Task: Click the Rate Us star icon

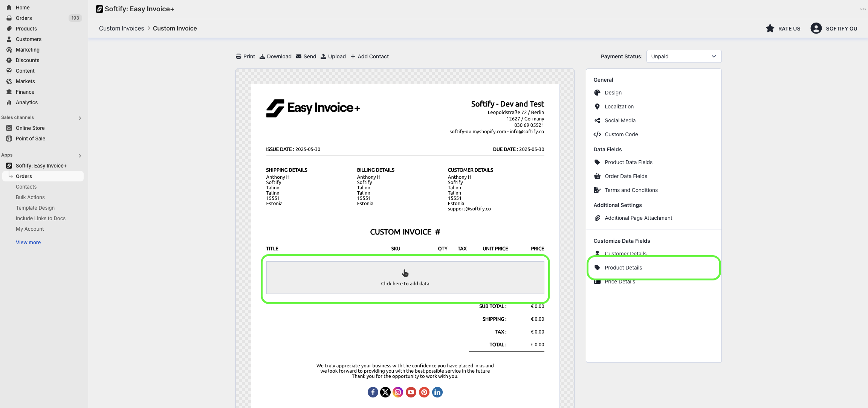Action: (x=770, y=29)
